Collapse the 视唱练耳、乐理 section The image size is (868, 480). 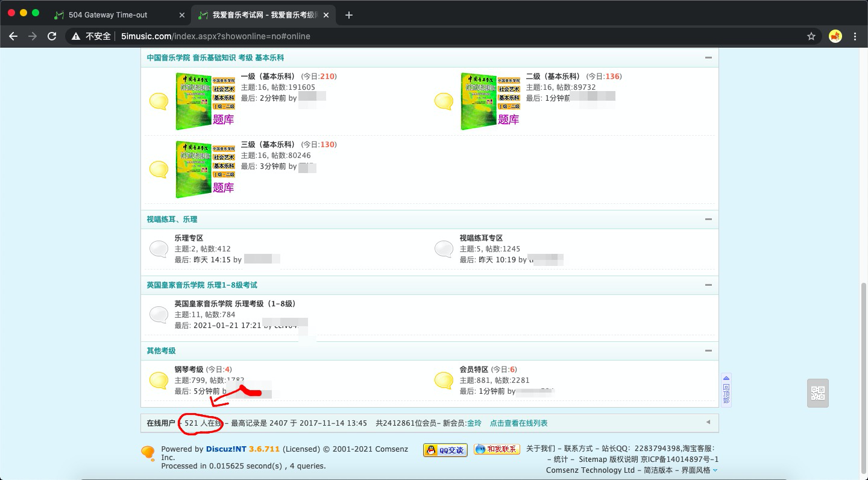(708, 219)
